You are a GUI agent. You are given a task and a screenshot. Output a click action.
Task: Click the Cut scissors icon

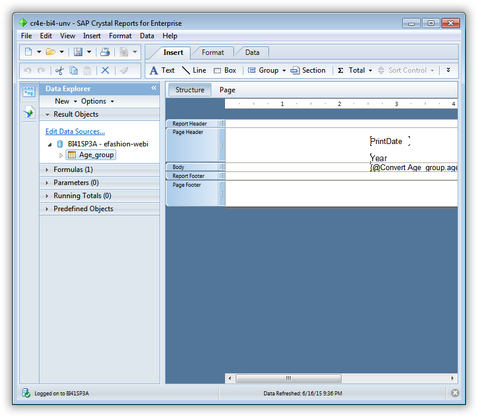click(59, 70)
